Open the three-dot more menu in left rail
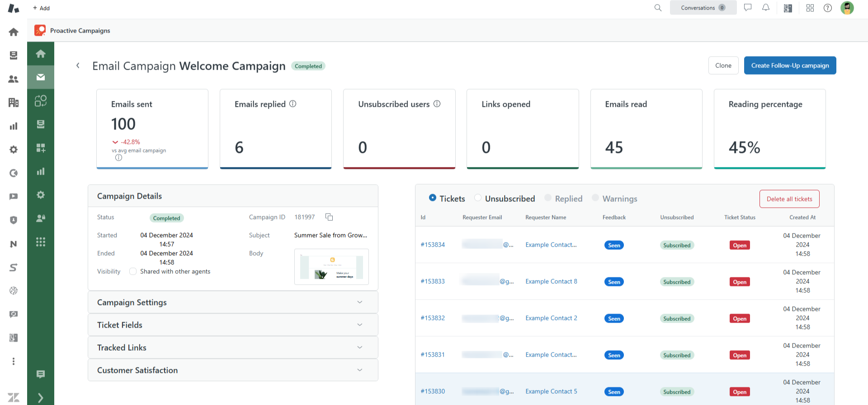This screenshot has height=405, width=868. (14, 361)
